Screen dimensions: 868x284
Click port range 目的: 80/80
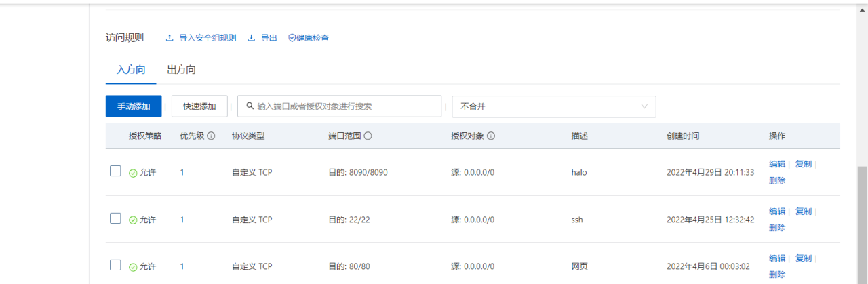[x=349, y=267]
